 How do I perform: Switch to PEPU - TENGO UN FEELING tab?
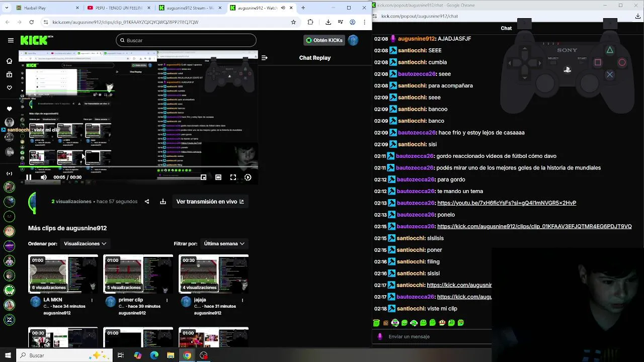click(119, 8)
